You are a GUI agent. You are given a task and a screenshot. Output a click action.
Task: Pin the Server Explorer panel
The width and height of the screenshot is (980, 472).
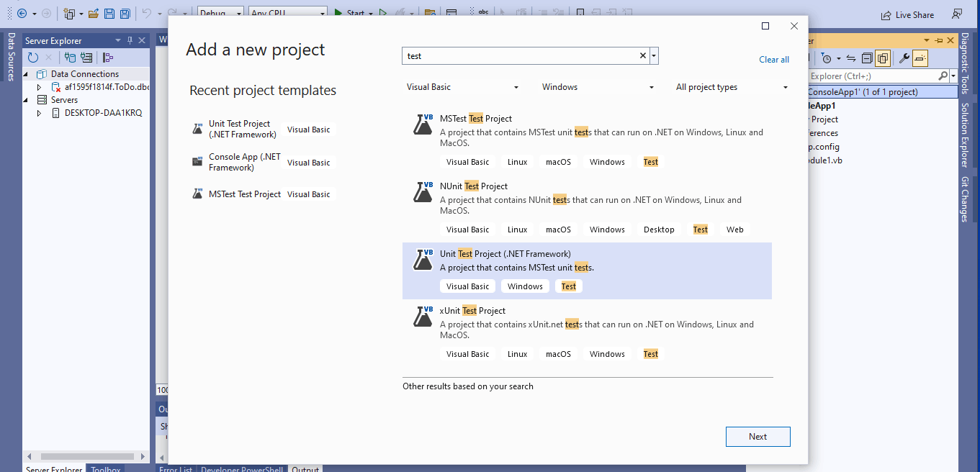click(130, 40)
